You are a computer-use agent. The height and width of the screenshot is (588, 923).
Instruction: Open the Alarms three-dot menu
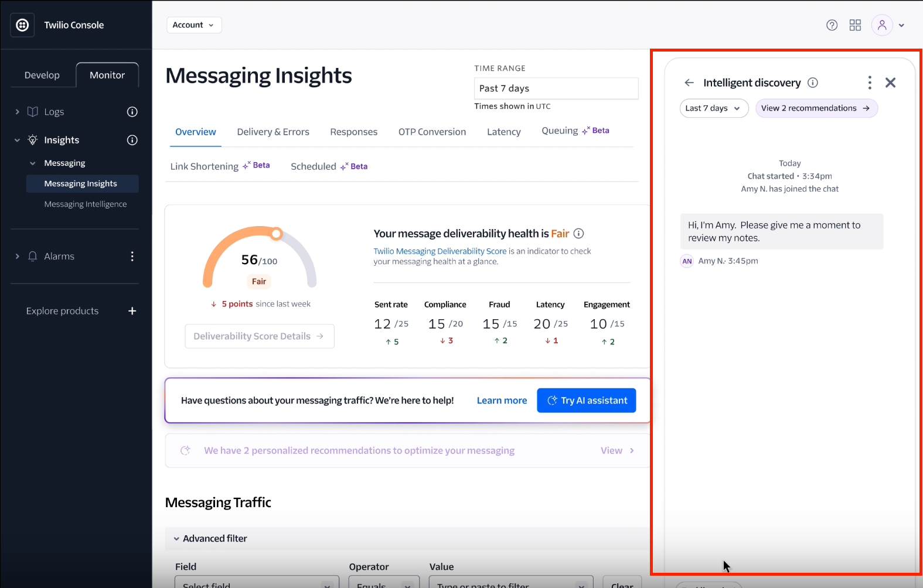pyautogui.click(x=132, y=256)
